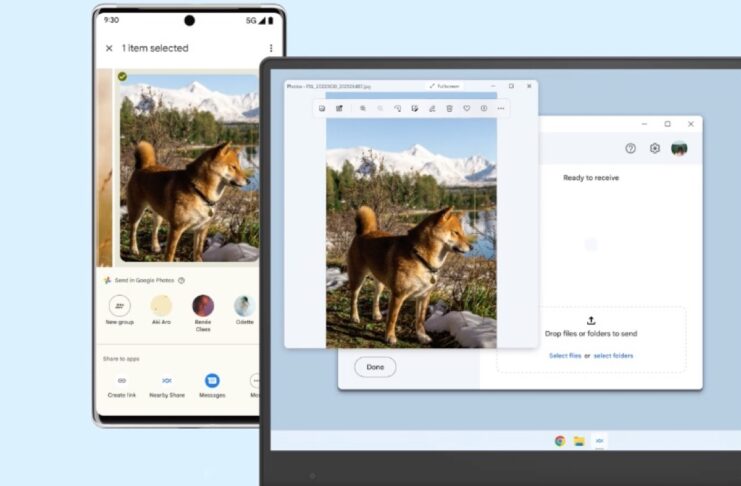Click the upload arrow icon in drop zone
The width and height of the screenshot is (741, 486).
pyautogui.click(x=591, y=321)
